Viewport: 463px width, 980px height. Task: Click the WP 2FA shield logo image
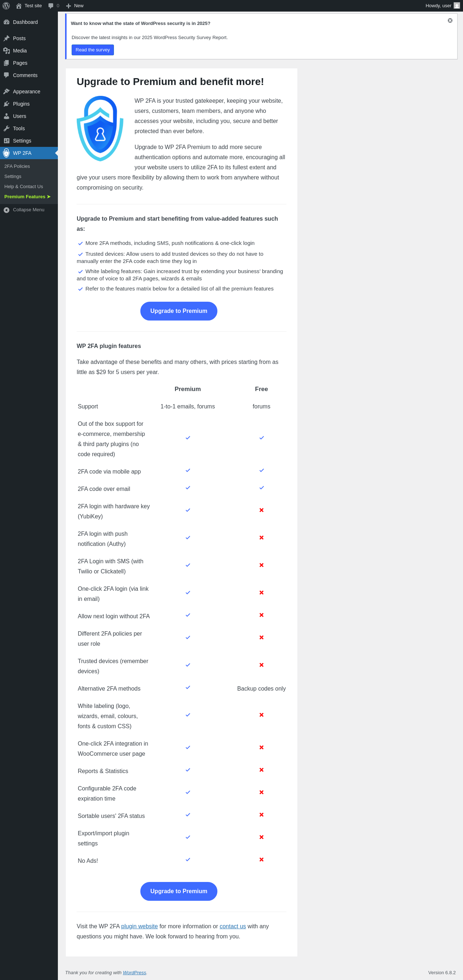tap(100, 128)
